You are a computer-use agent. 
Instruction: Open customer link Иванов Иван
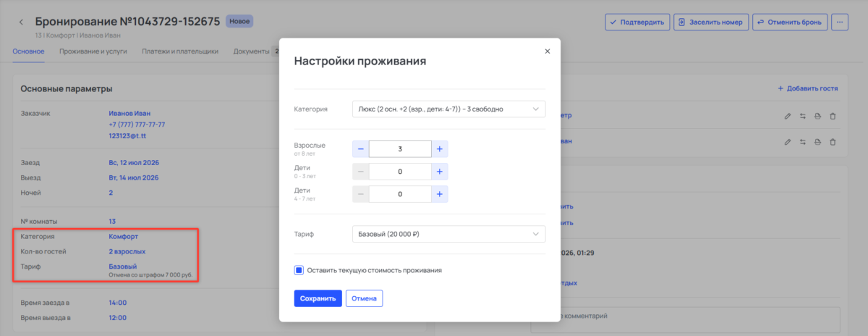[129, 114]
